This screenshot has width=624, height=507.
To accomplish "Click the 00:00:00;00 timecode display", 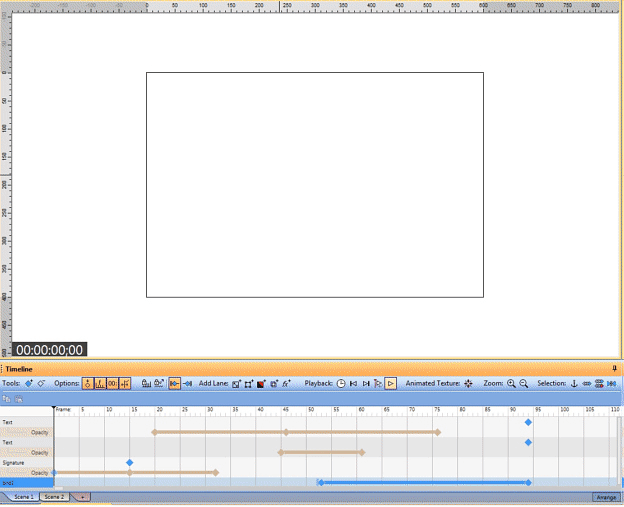I will [49, 350].
